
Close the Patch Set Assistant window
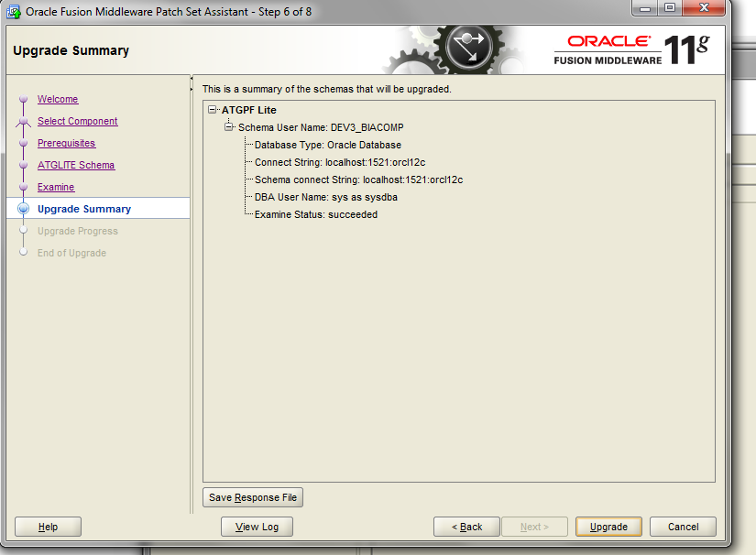point(704,8)
